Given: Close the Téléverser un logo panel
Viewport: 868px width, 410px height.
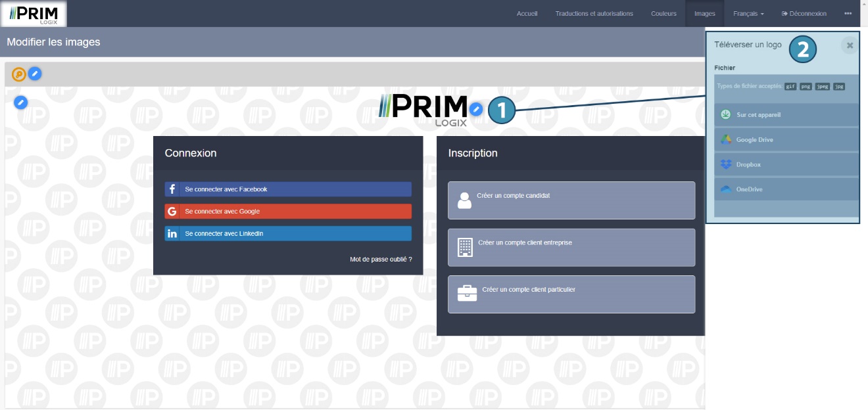Looking at the screenshot, I should (x=850, y=45).
